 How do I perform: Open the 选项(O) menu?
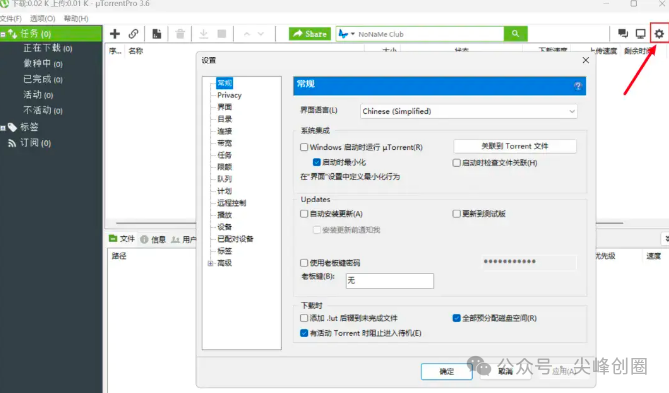tap(42, 19)
